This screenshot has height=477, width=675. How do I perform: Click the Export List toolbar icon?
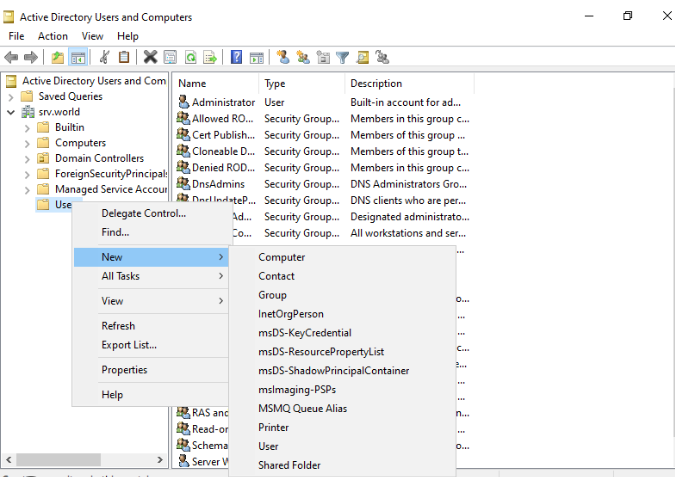(x=210, y=57)
